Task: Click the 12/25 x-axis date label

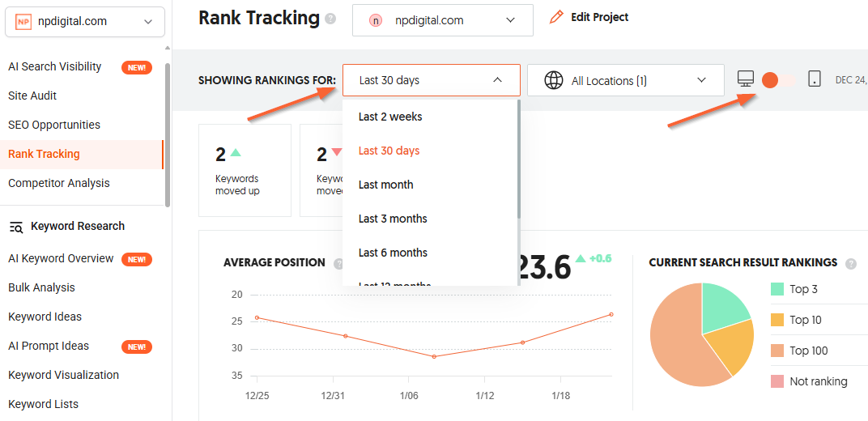Action: pos(257,397)
